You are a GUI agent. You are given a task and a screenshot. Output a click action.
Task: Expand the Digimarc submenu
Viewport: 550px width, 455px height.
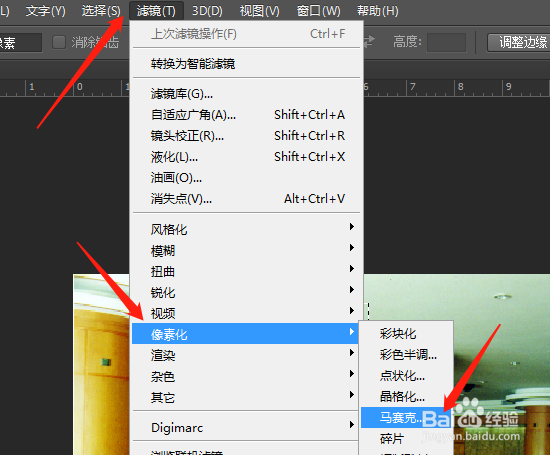click(246, 427)
